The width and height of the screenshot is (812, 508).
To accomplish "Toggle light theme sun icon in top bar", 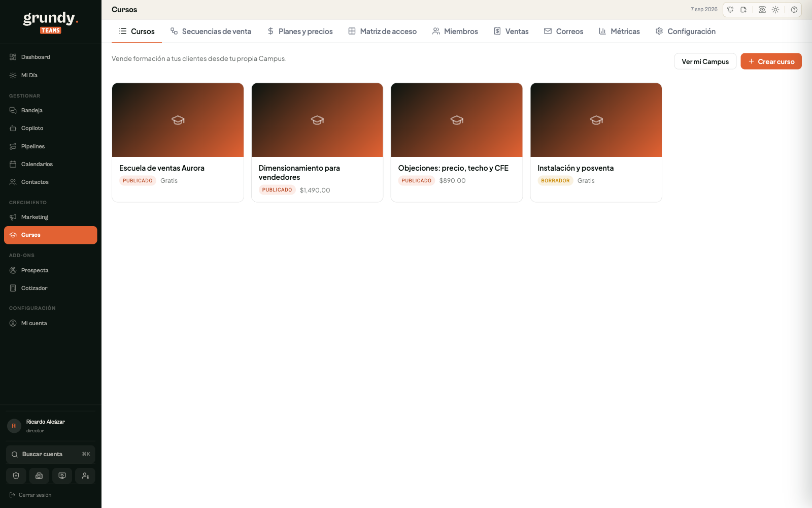I will (775, 10).
